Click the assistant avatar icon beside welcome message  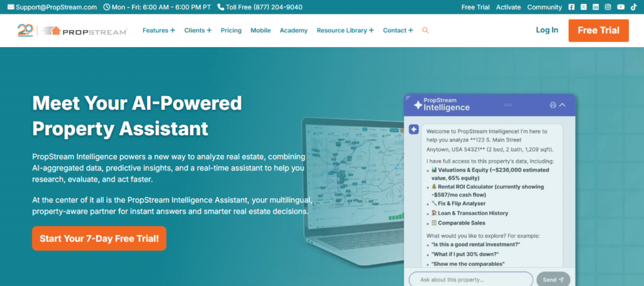[x=414, y=129]
